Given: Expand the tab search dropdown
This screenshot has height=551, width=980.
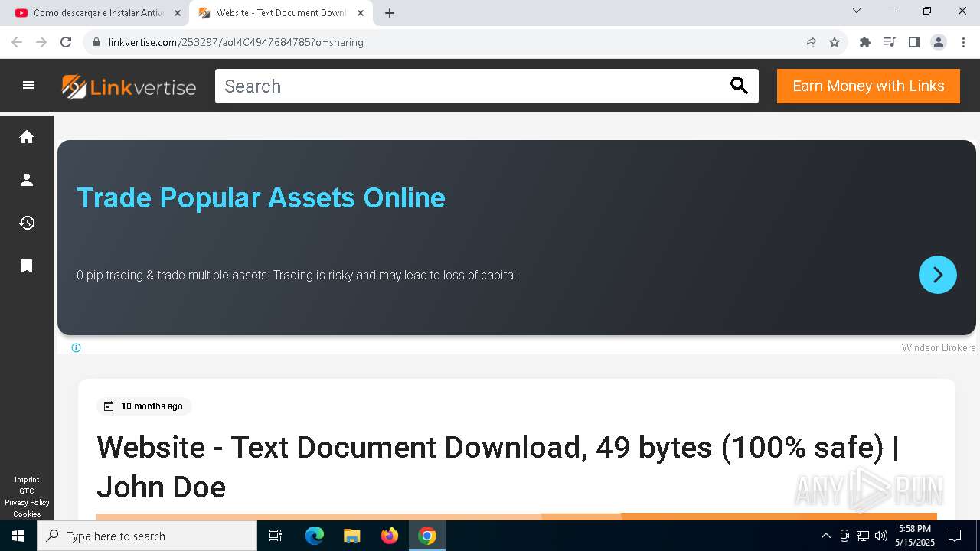Looking at the screenshot, I should (x=857, y=11).
